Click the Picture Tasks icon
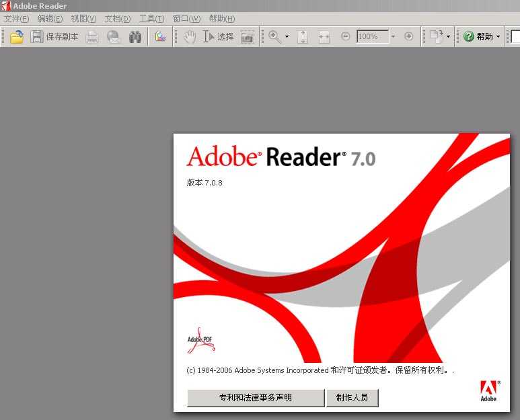This screenshot has height=420, width=520. (x=161, y=36)
